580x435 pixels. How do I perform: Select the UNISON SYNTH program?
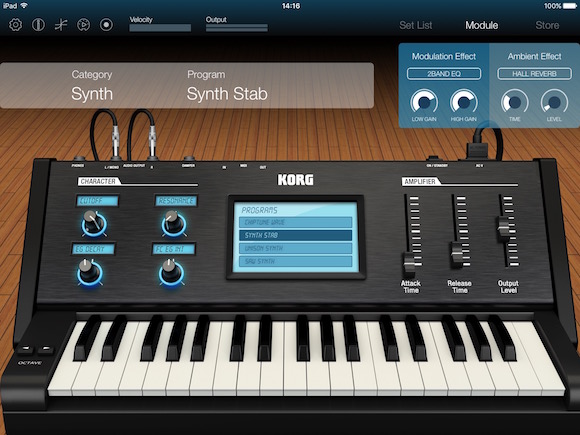(296, 248)
